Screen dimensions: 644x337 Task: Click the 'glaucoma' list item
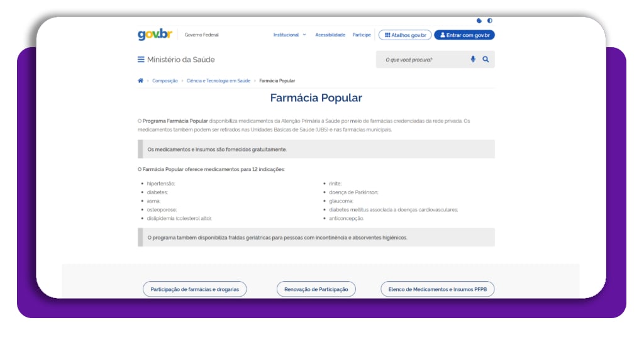(x=341, y=201)
